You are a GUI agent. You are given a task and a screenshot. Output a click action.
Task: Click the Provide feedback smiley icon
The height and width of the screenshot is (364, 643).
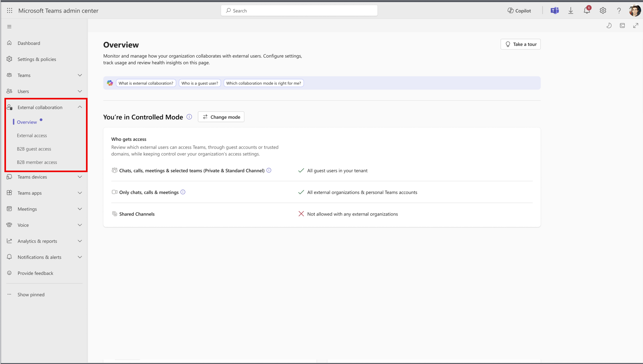coord(9,273)
